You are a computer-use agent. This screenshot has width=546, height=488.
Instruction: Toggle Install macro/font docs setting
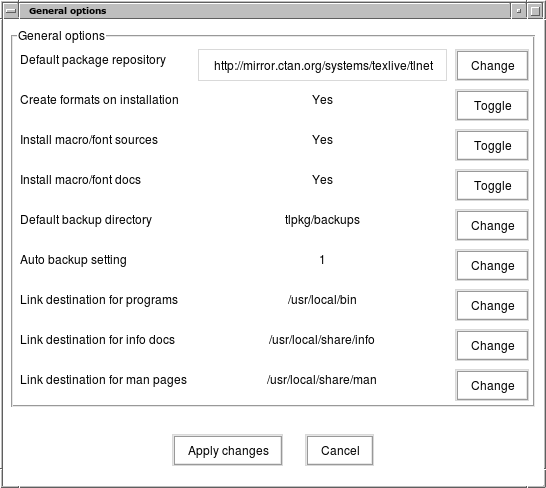(492, 186)
